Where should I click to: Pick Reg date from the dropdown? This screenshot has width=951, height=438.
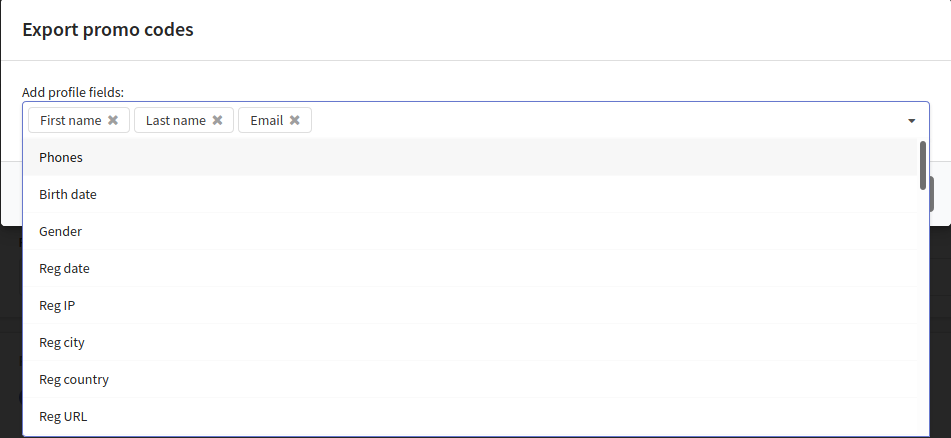[64, 268]
